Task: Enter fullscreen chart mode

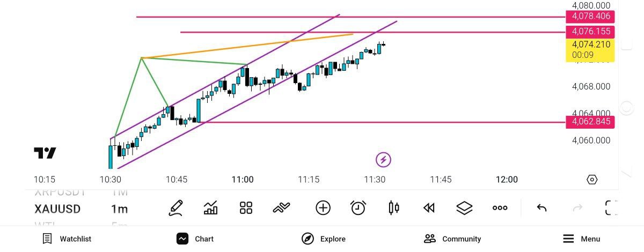Action: pos(611,207)
